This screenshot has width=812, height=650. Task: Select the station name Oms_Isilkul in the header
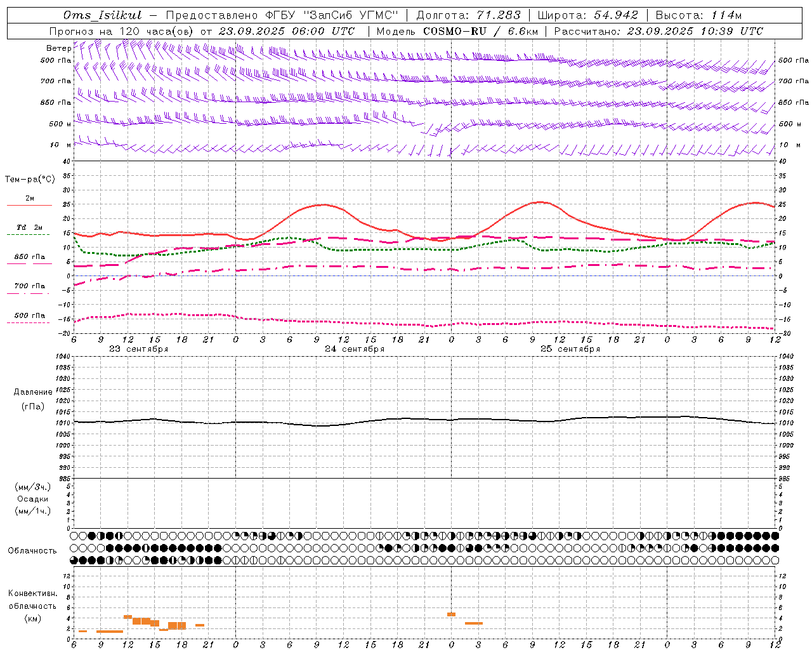coord(103,15)
